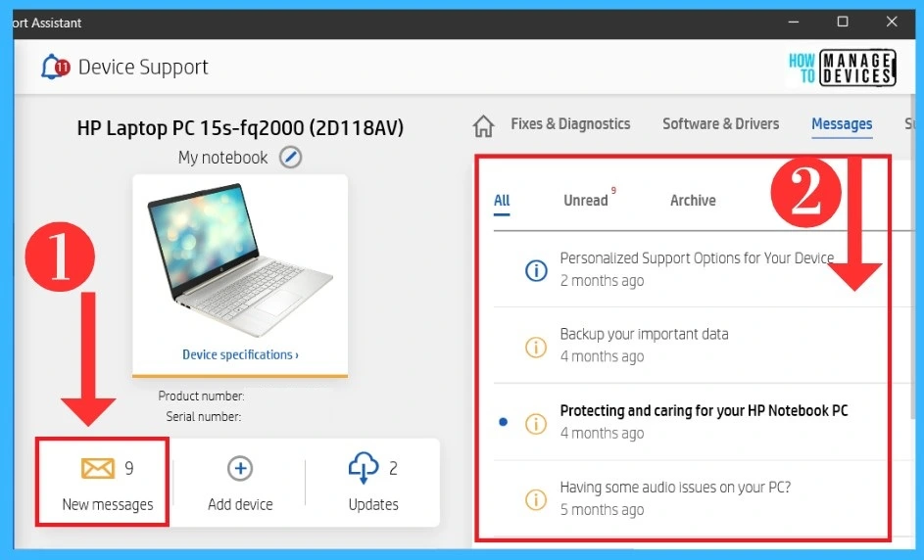Open Backup your important data message
Image resolution: width=924 pixels, height=560 pixels.
644,334
